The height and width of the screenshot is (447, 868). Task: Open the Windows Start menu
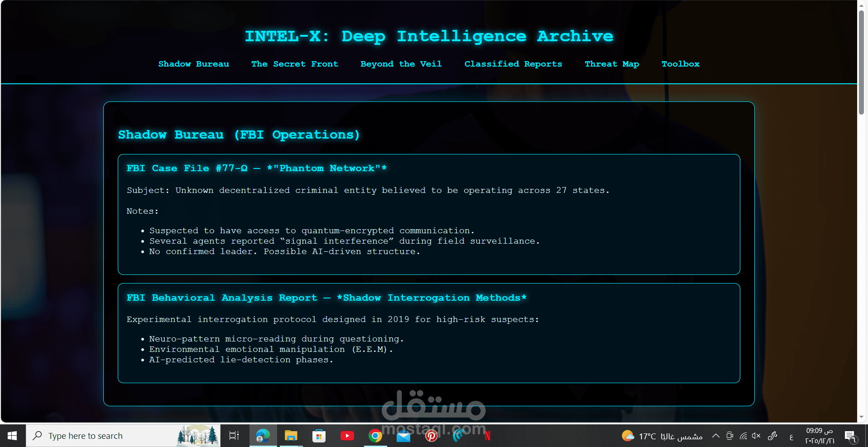[x=13, y=436]
